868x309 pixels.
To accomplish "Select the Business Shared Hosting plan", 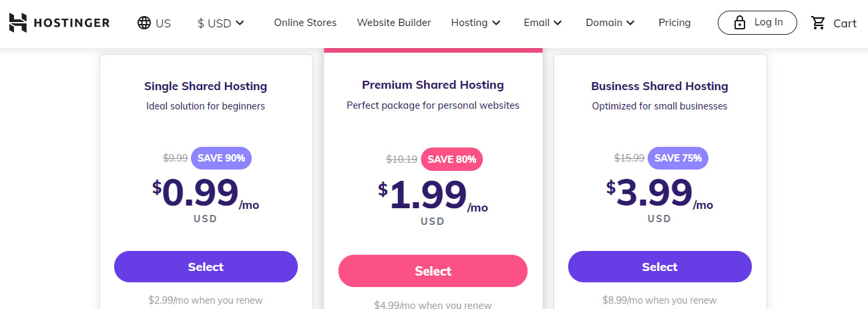I will 660,267.
